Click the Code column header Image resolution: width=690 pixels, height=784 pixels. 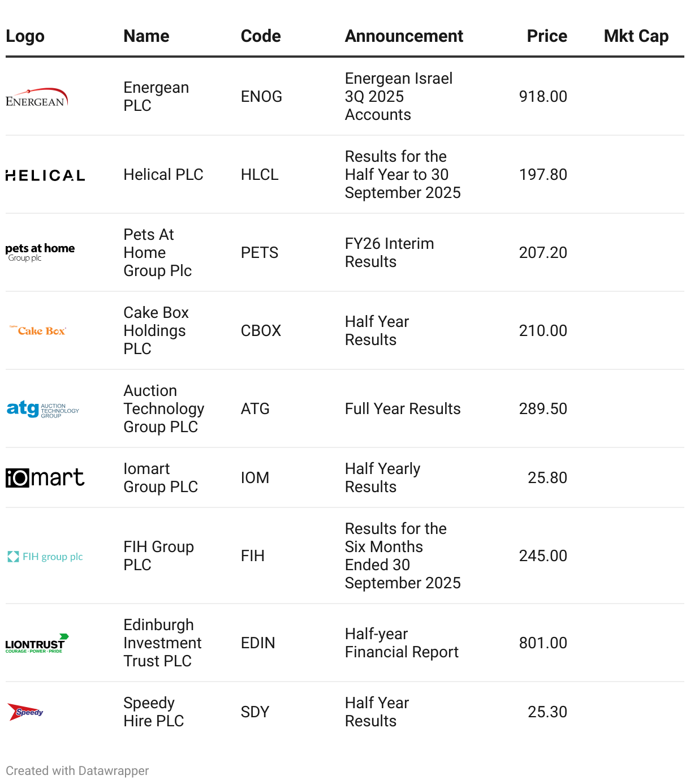(x=261, y=36)
